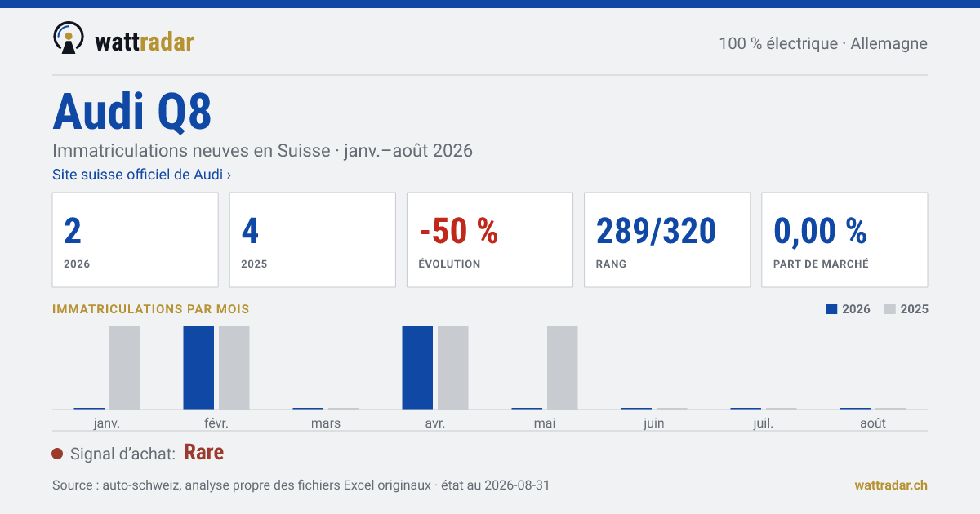
Task: Select the grey 2025 bar for avril
Action: point(453,367)
